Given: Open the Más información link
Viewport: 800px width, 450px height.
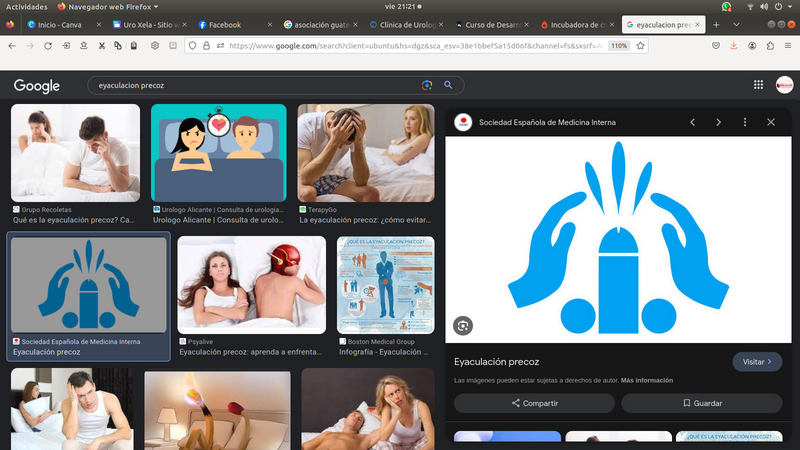Looking at the screenshot, I should tap(646, 381).
